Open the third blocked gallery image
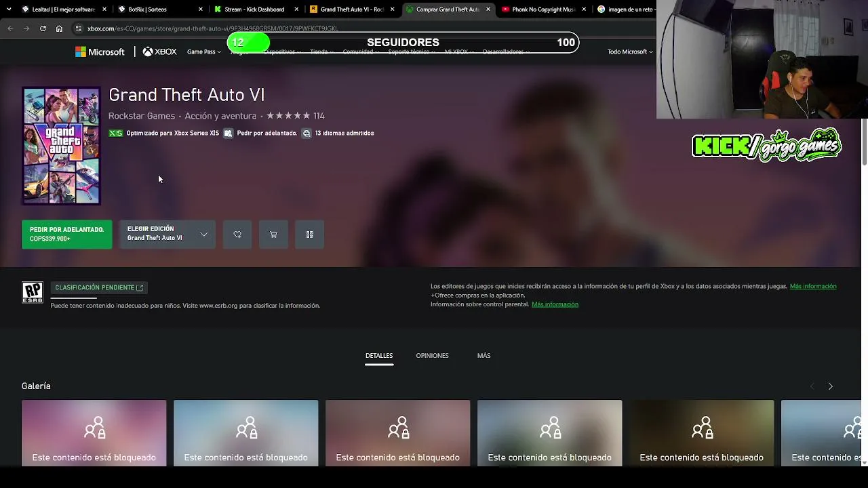 [x=397, y=433]
